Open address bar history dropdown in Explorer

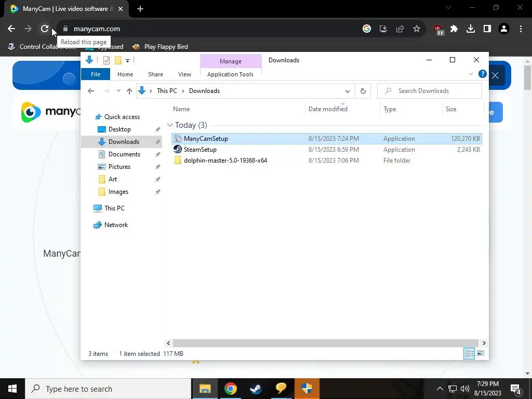pyautogui.click(x=348, y=91)
